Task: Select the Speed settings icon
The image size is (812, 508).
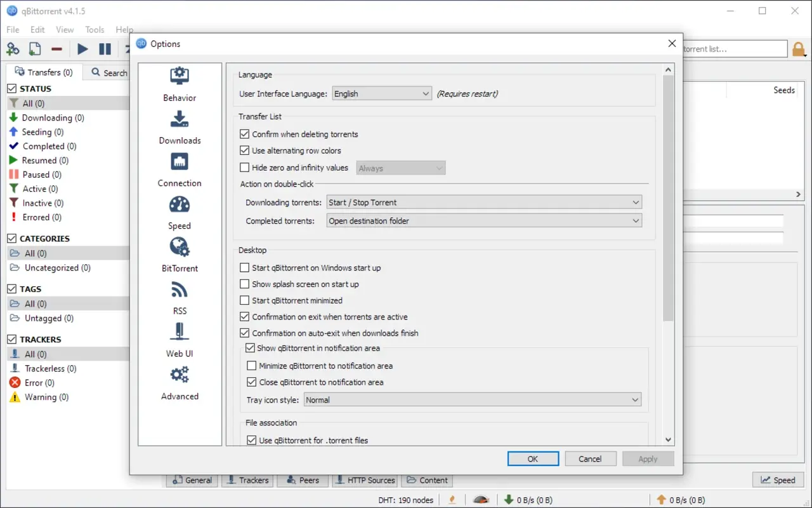Action: click(179, 206)
